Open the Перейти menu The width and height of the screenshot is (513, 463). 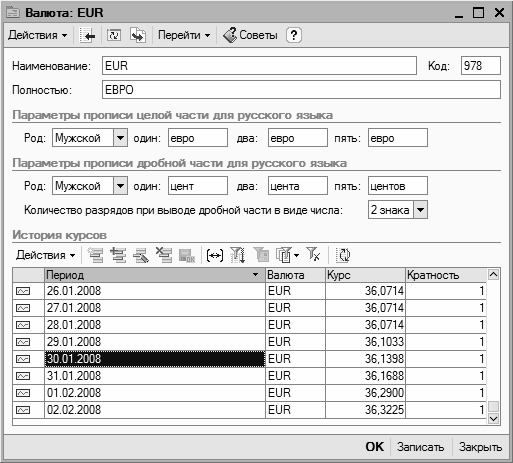point(184,35)
